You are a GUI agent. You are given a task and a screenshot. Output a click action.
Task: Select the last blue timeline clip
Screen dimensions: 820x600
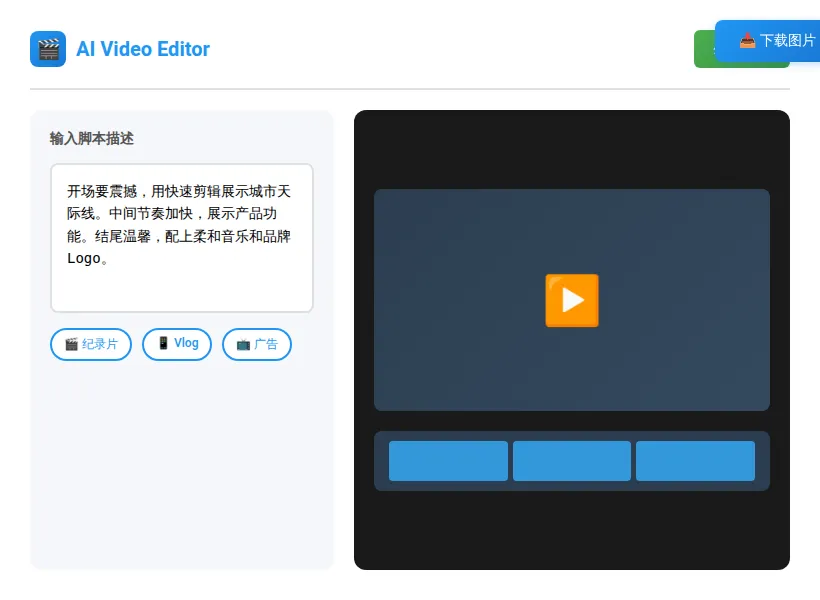click(695, 461)
